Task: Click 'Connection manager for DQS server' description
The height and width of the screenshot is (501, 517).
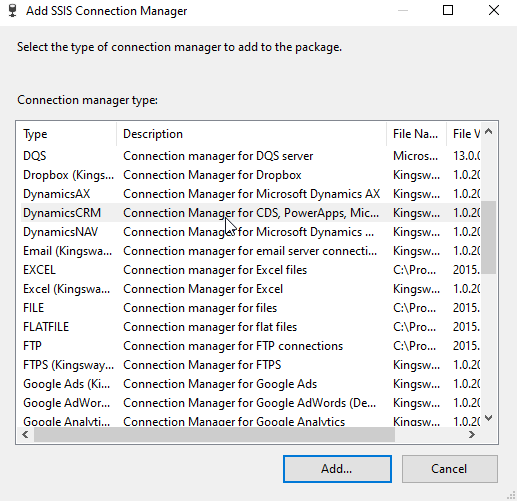Action: pyautogui.click(x=218, y=156)
